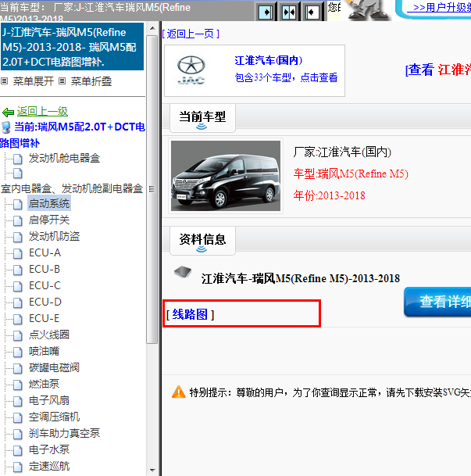Click the sidebar scrollbar down arrow
This screenshot has height=476, width=471.
[152, 471]
